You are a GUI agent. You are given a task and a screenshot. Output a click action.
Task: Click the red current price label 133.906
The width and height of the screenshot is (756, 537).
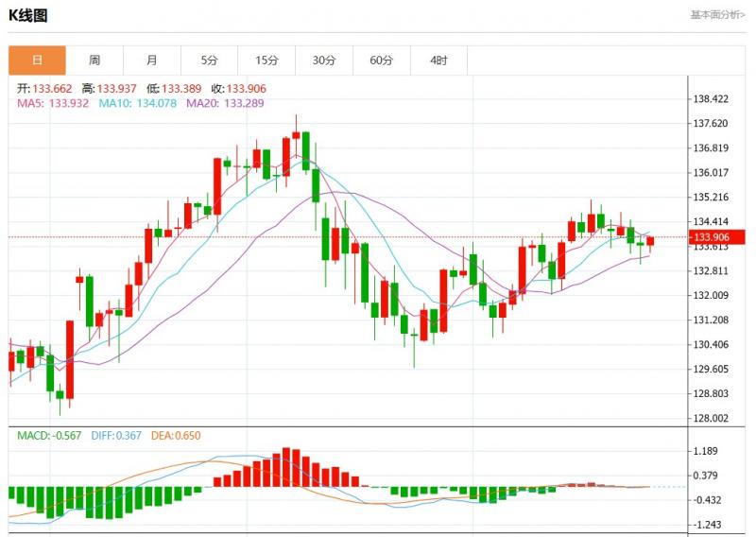pos(717,237)
